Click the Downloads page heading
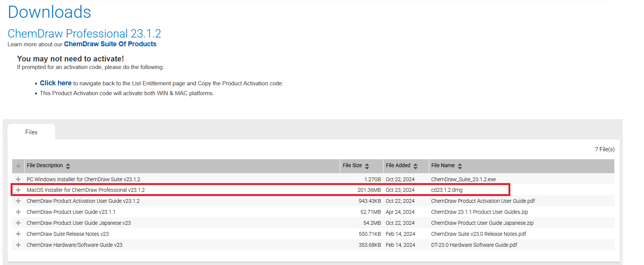 click(49, 12)
